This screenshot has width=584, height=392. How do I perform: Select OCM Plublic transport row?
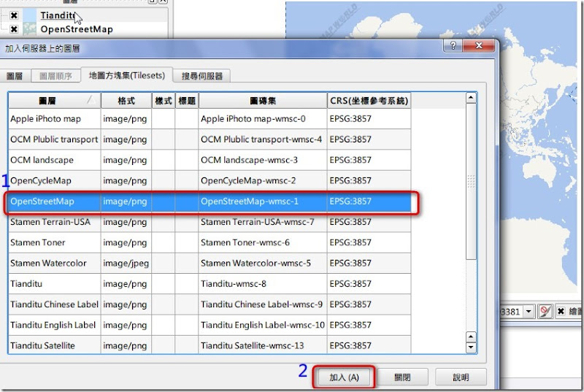(x=210, y=139)
